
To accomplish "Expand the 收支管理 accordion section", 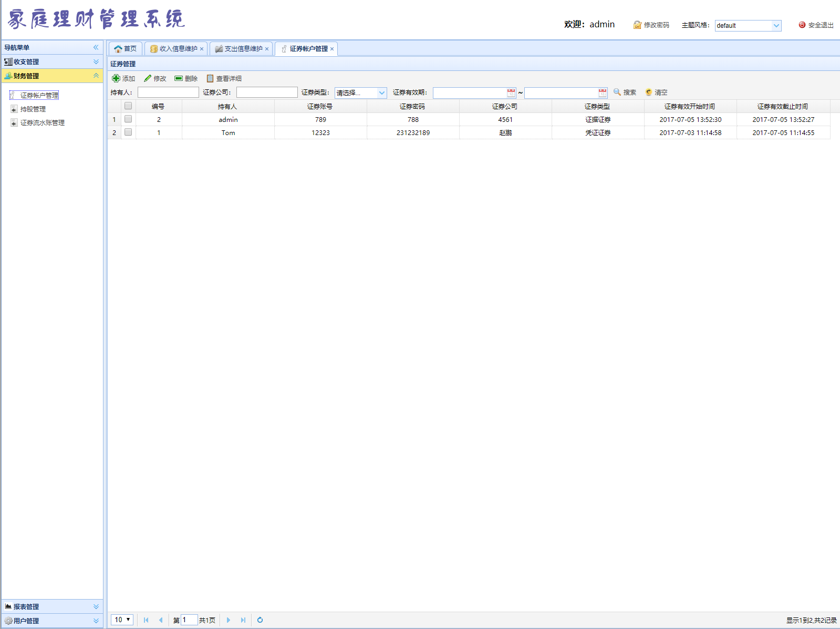I will click(x=96, y=61).
